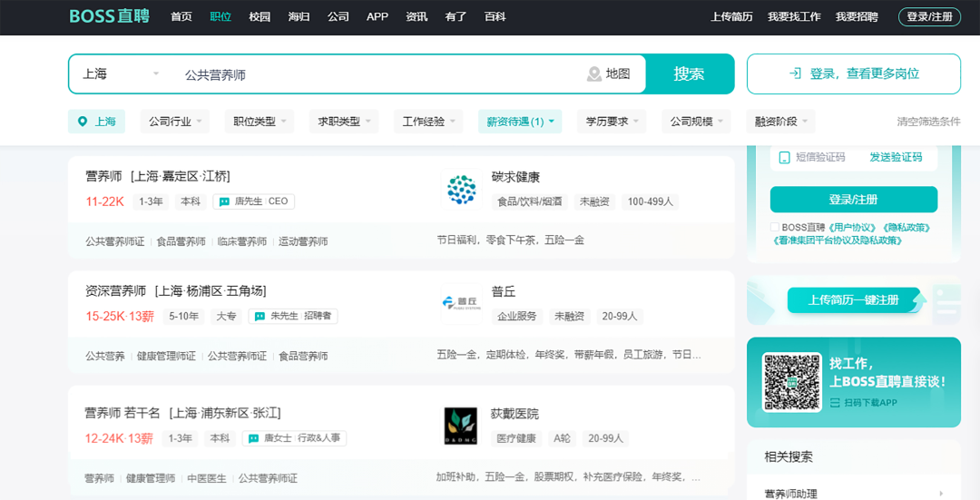This screenshot has width=980, height=500.
Task: Click chat icon beside 朱先生 招聘者
Action: (x=260, y=317)
